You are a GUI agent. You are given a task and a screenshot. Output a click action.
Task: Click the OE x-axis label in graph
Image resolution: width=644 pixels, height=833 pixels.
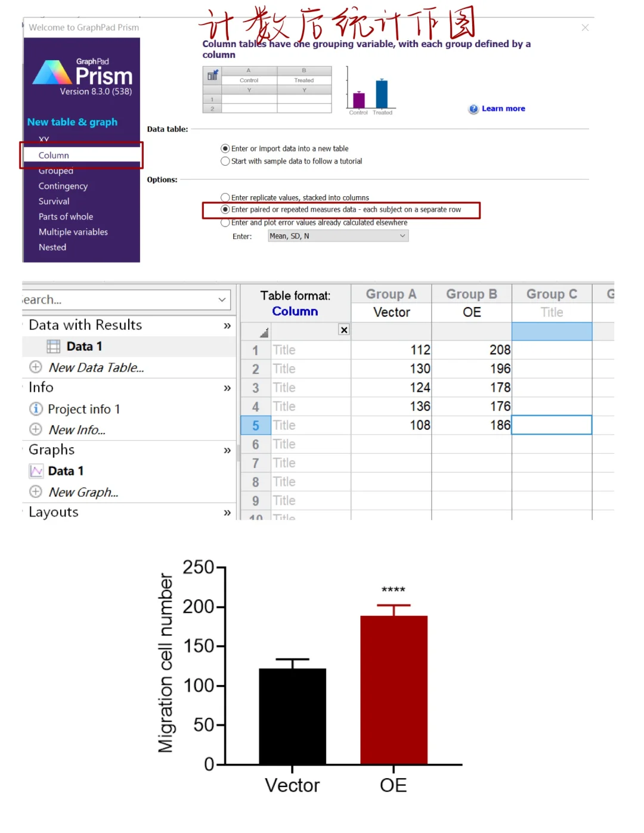point(394,785)
